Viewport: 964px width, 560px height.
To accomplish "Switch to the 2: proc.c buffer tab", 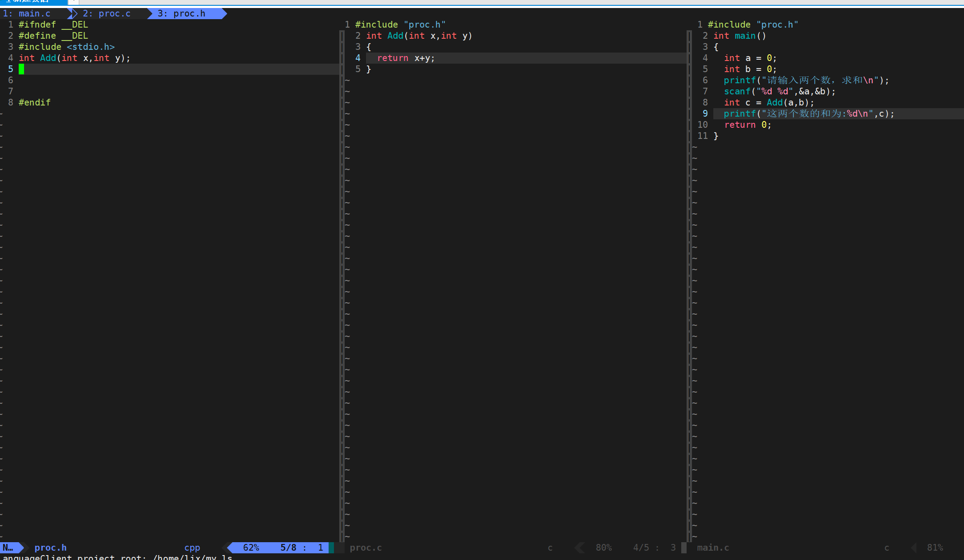I will [x=107, y=14].
